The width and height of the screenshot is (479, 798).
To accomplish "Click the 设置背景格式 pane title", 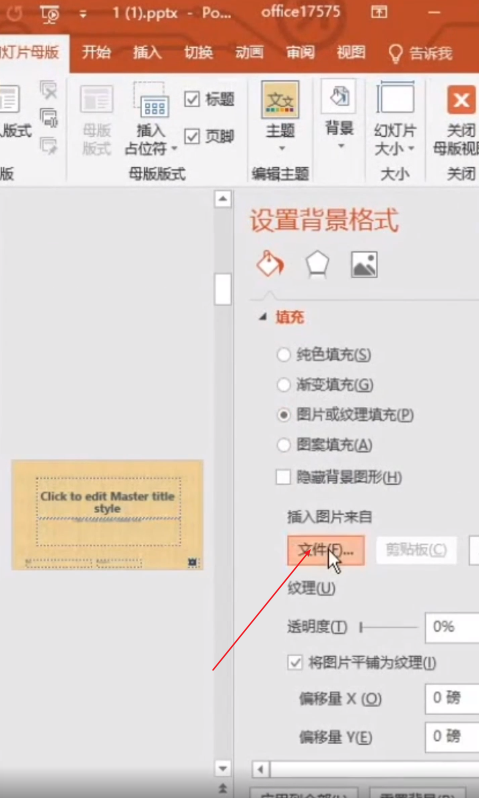I will pos(324,221).
